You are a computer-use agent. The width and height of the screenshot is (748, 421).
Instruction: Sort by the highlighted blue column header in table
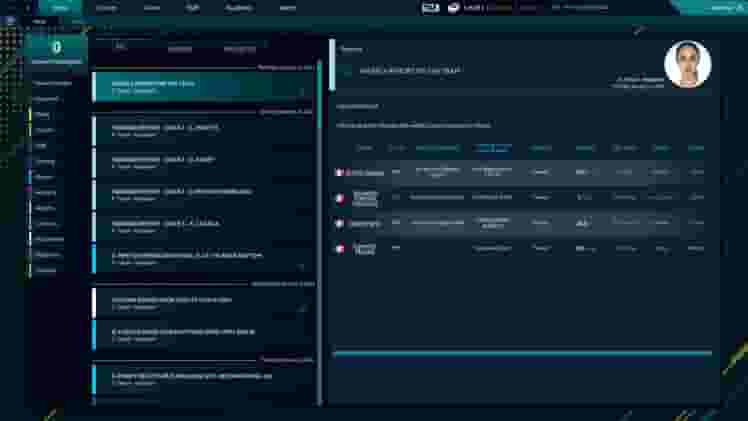(492, 148)
